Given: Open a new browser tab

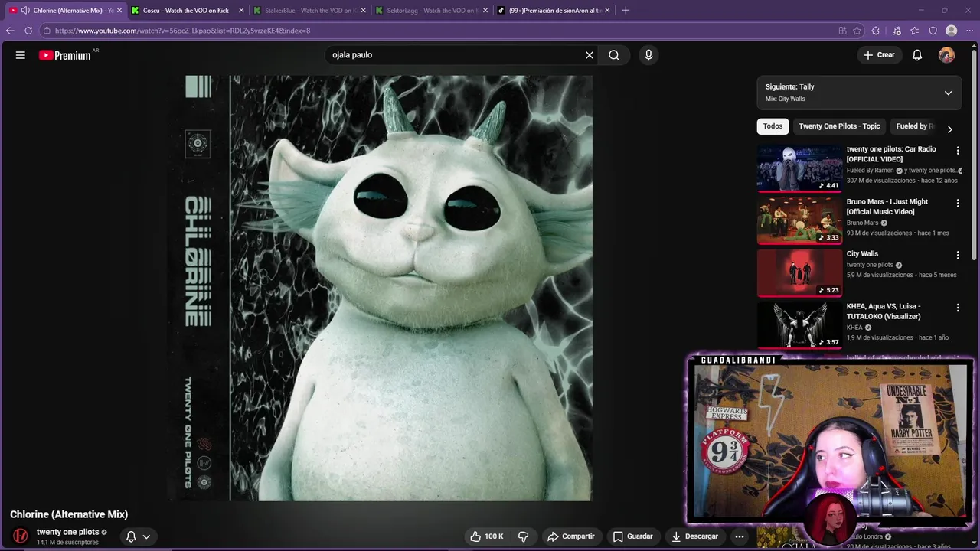Looking at the screenshot, I should [626, 11].
